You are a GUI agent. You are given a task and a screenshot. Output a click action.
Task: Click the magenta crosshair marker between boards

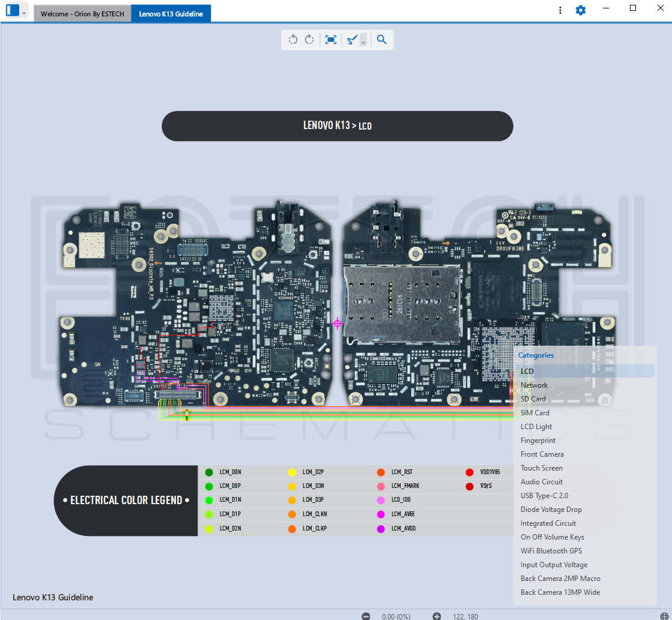[338, 324]
